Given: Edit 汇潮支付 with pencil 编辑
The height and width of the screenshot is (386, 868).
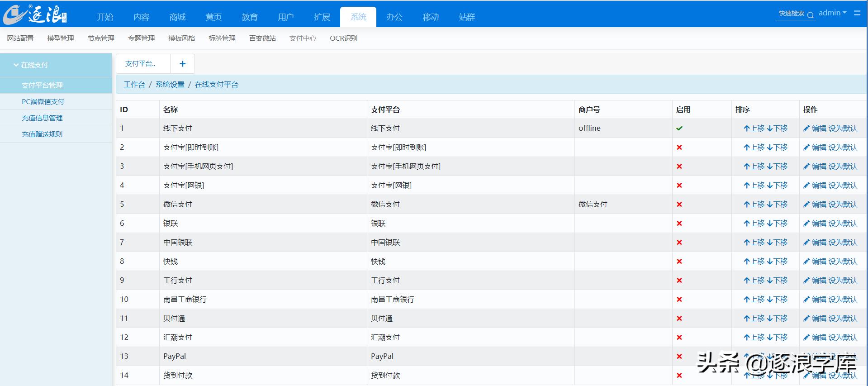Looking at the screenshot, I should pos(815,338).
